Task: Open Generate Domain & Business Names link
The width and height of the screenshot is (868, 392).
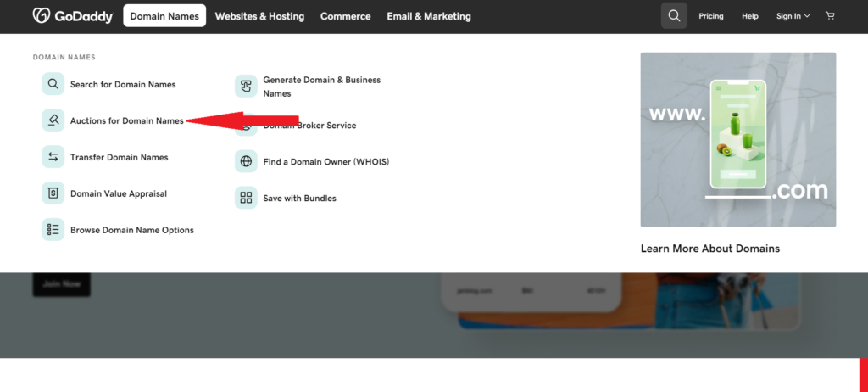Action: [321, 87]
